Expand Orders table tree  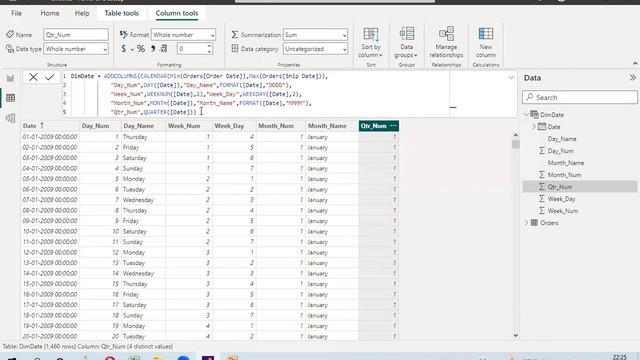pyautogui.click(x=526, y=222)
